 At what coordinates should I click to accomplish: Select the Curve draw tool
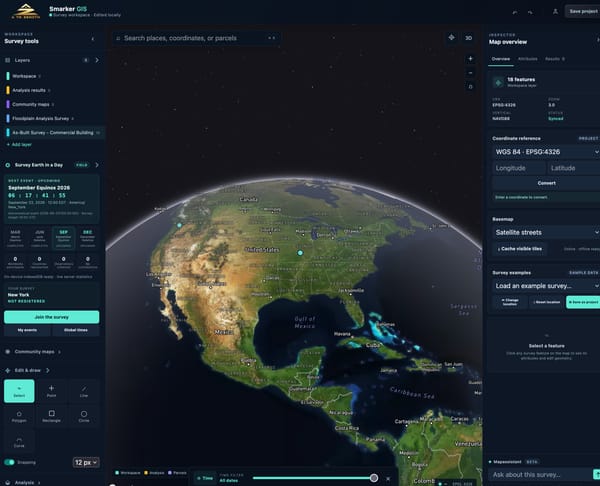[x=19, y=442]
